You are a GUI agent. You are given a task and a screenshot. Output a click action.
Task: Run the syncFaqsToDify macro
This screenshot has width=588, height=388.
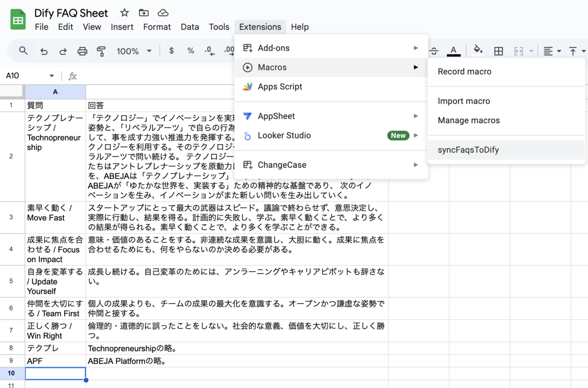click(506, 150)
